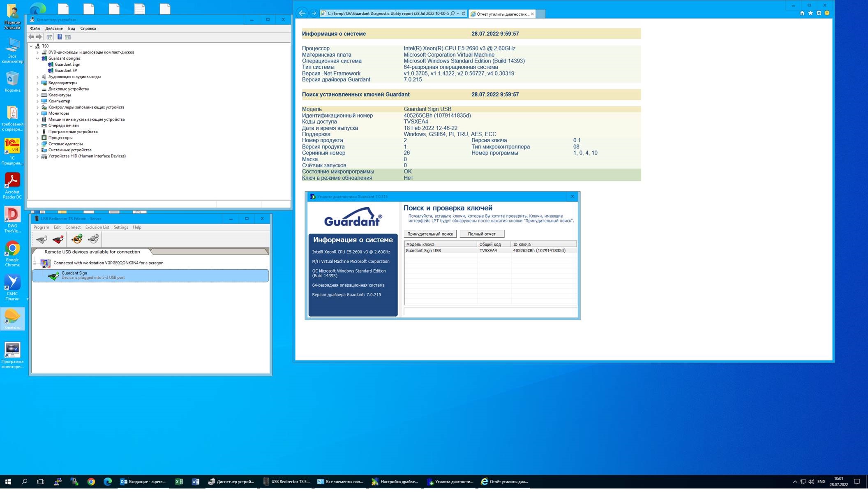Click Tools gear icon in Internet Explorer
Screen dimensions: 868x493
coord(819,13)
